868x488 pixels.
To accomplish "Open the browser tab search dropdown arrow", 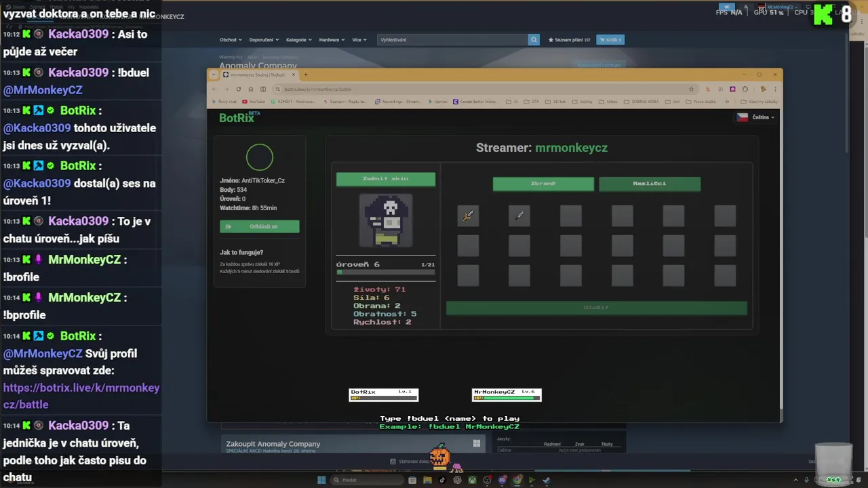I will [x=214, y=75].
